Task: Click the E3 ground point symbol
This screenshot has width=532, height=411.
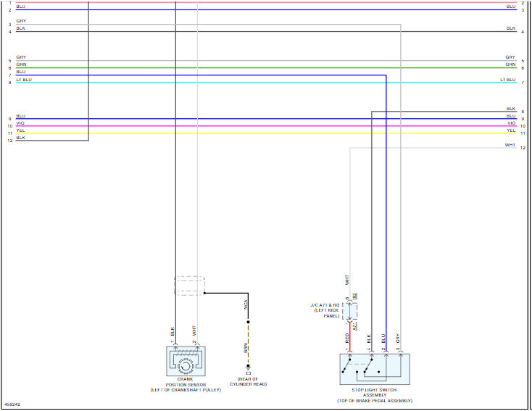Action: 248,367
